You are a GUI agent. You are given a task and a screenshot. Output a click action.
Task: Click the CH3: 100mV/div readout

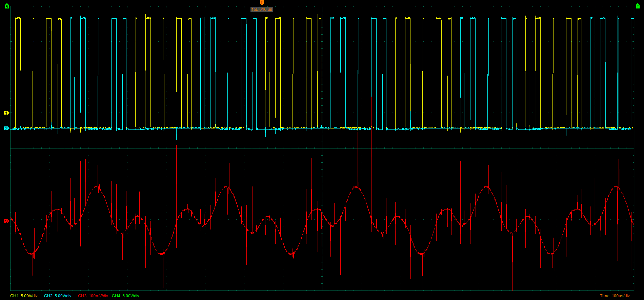[x=93, y=296]
